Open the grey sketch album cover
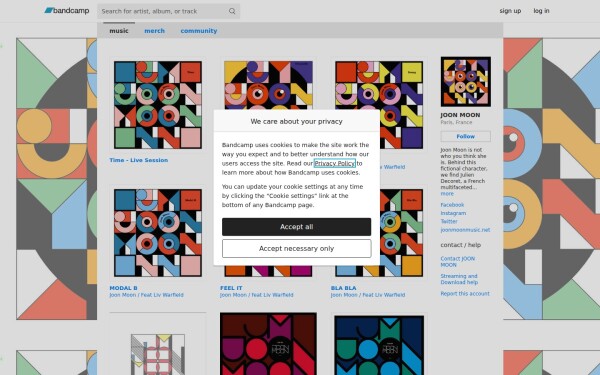Viewport: 600px width, 375px height. (x=158, y=354)
